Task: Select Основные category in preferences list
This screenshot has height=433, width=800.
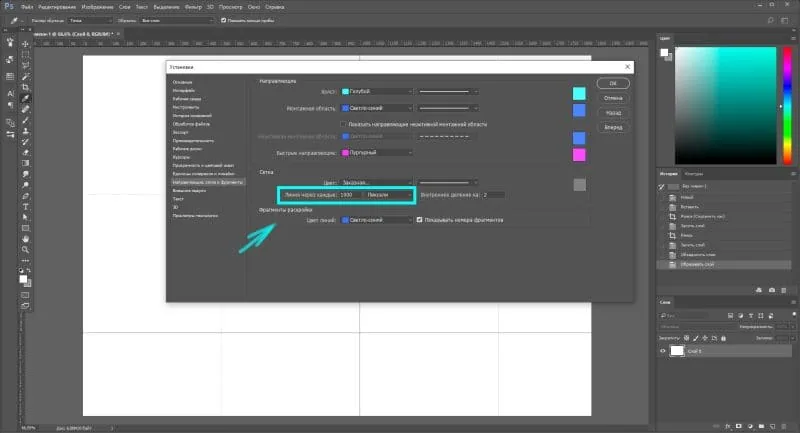Action: pyautogui.click(x=183, y=82)
